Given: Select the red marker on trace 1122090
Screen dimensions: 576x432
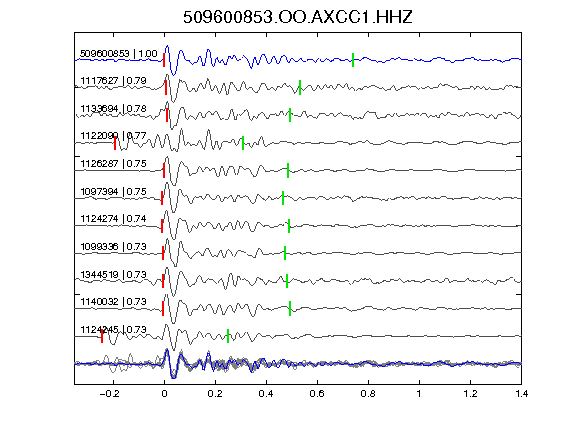Looking at the screenshot, I should (x=115, y=143).
